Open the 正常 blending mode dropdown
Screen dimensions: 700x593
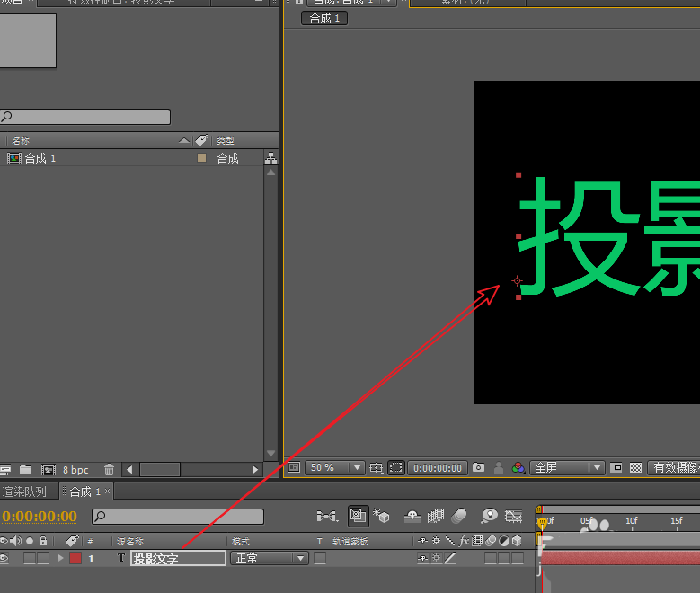pos(270,558)
